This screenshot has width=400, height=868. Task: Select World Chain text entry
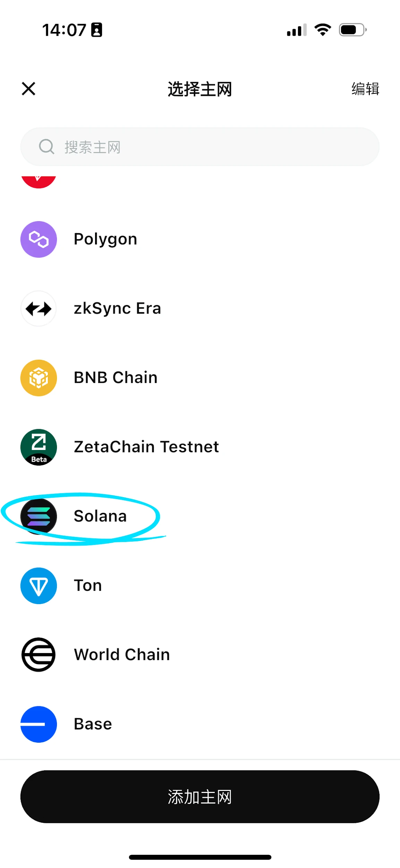[x=122, y=654]
